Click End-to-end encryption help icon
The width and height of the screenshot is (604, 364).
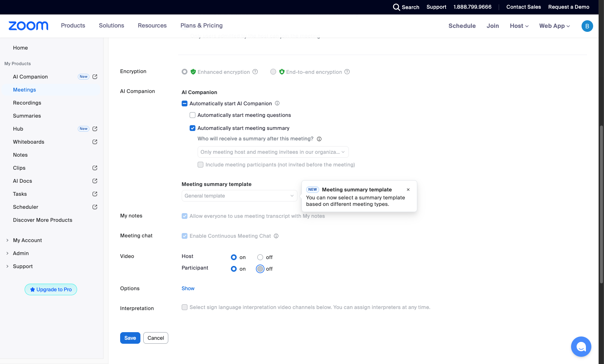pos(347,72)
